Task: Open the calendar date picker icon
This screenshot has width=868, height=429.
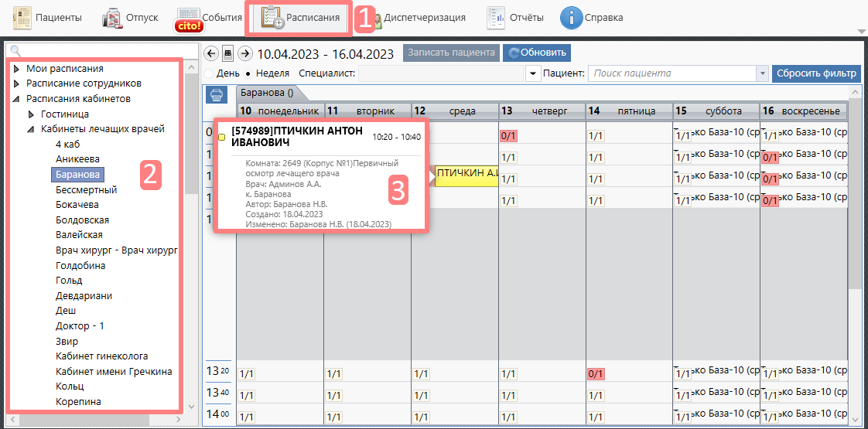Action: coord(227,53)
